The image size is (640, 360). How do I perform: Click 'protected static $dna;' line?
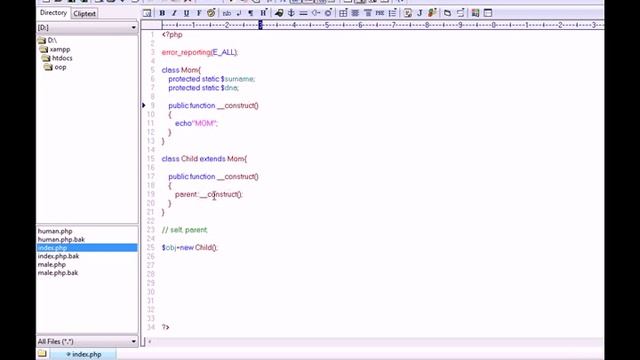203,88
